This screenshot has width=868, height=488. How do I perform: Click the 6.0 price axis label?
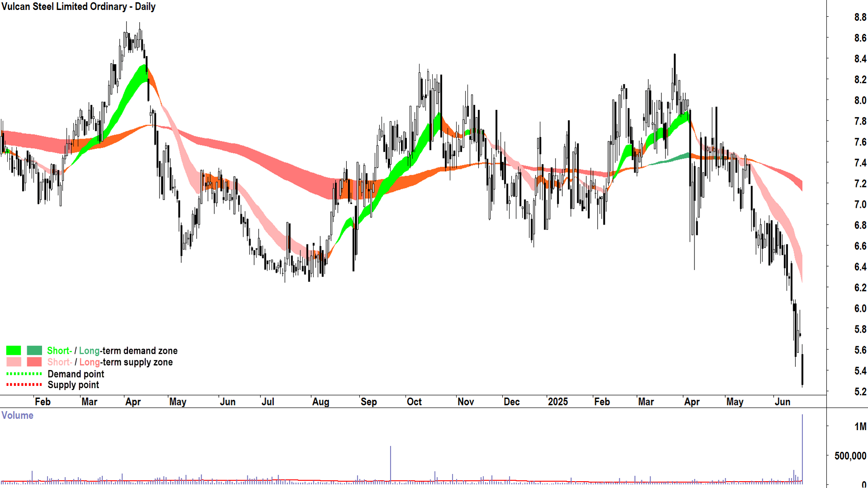pos(860,308)
